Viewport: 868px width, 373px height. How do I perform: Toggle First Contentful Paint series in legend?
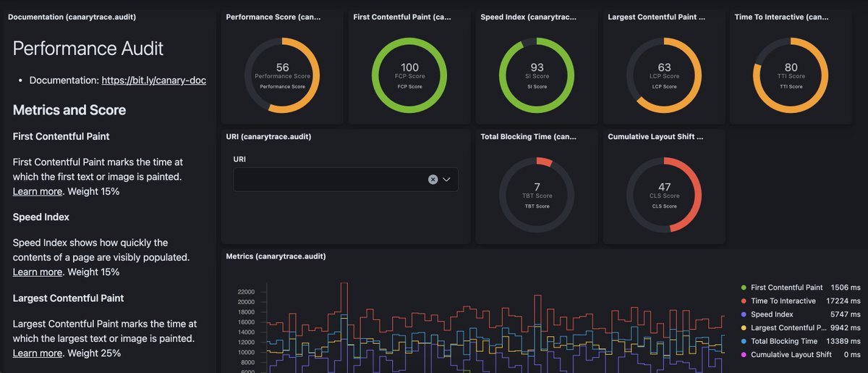787,288
